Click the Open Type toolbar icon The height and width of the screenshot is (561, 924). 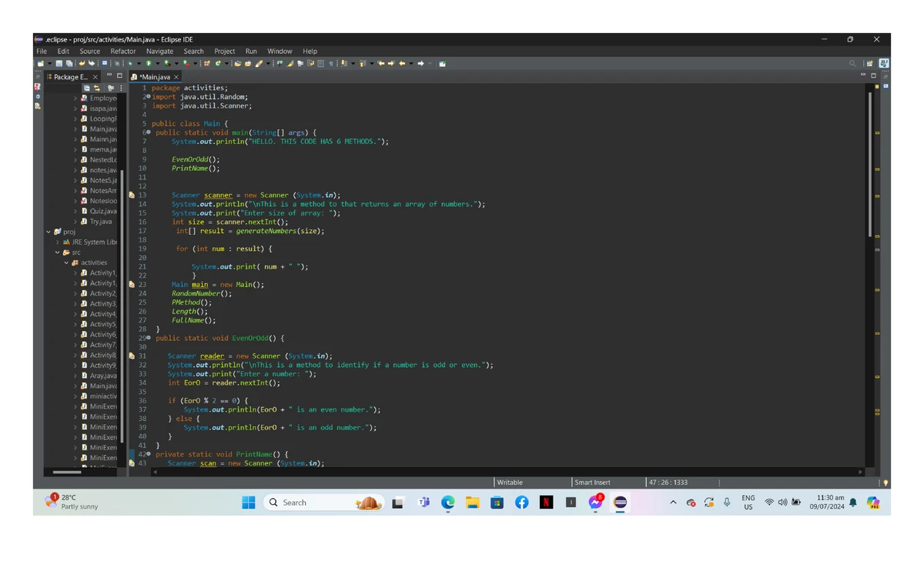click(x=236, y=63)
